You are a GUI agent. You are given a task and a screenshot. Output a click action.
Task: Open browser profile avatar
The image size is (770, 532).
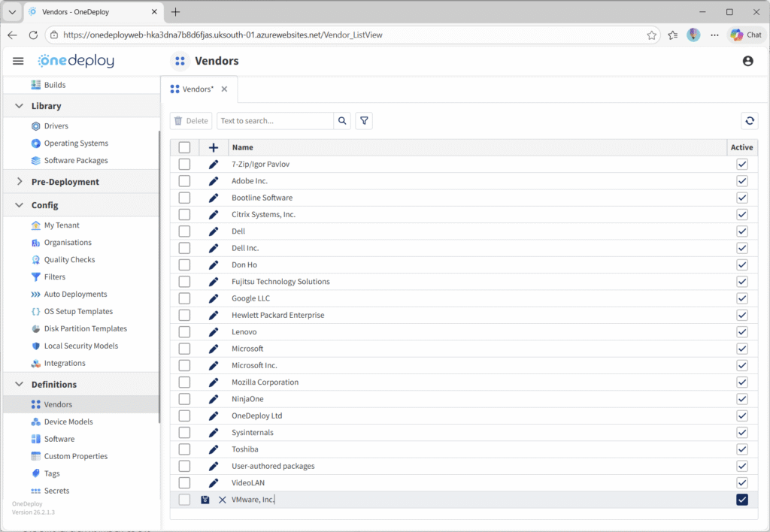click(x=693, y=35)
